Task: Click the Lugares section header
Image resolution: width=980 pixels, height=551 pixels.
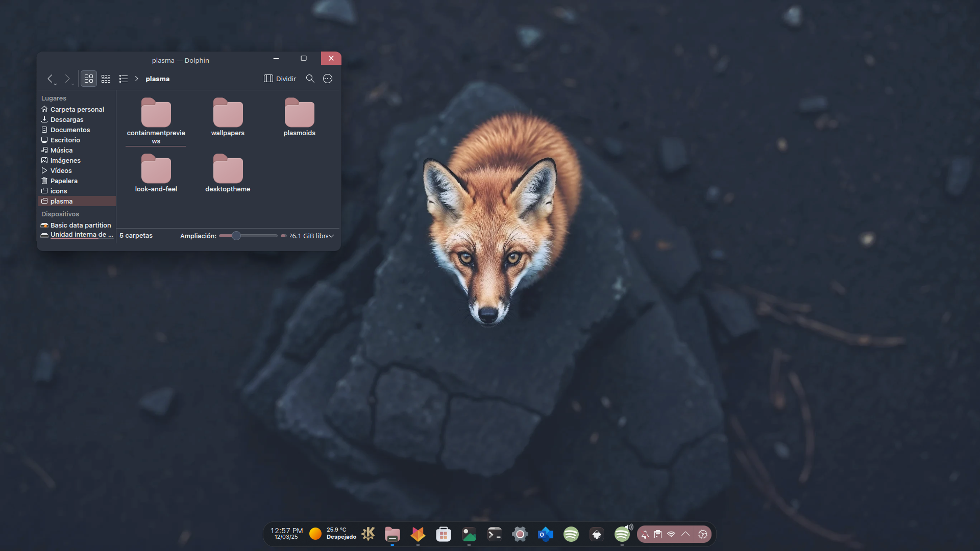Action: (54, 98)
